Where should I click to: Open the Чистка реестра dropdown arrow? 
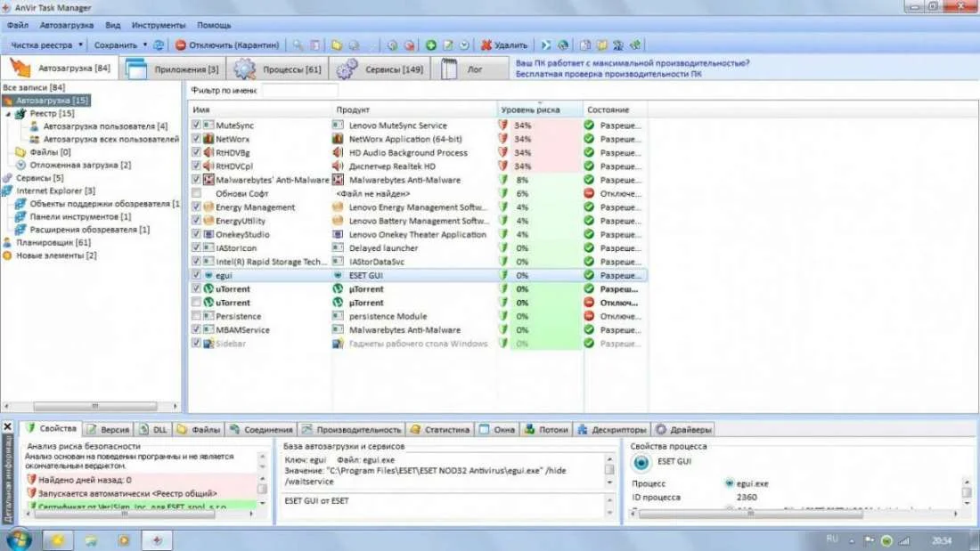(x=80, y=45)
